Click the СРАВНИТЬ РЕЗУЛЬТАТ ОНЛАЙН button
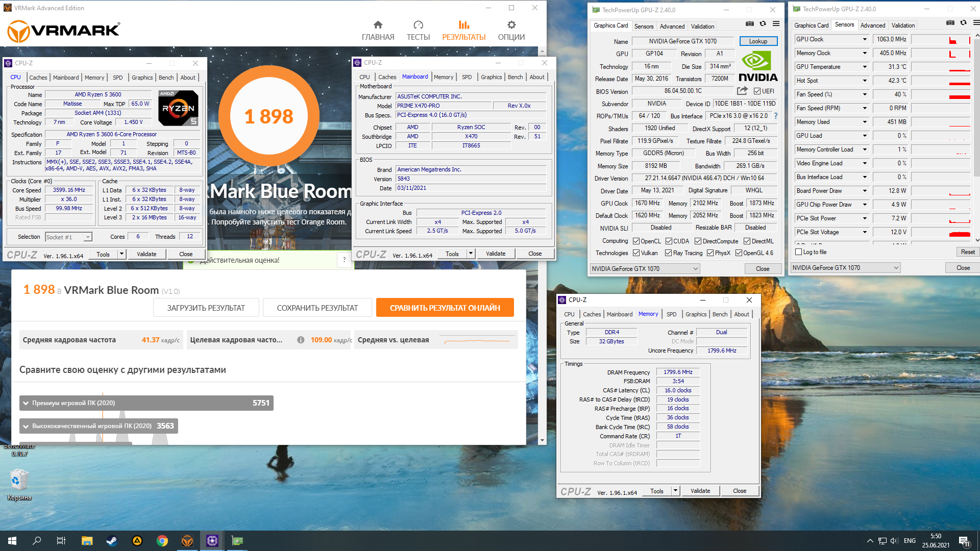The height and width of the screenshot is (551, 980). click(x=445, y=308)
